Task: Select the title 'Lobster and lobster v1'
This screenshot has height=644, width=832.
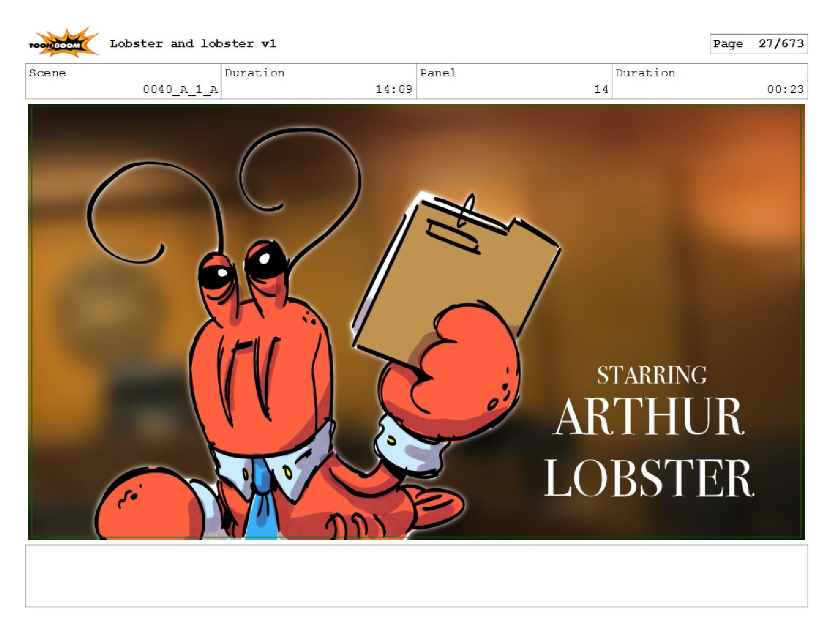Action: 193,44
